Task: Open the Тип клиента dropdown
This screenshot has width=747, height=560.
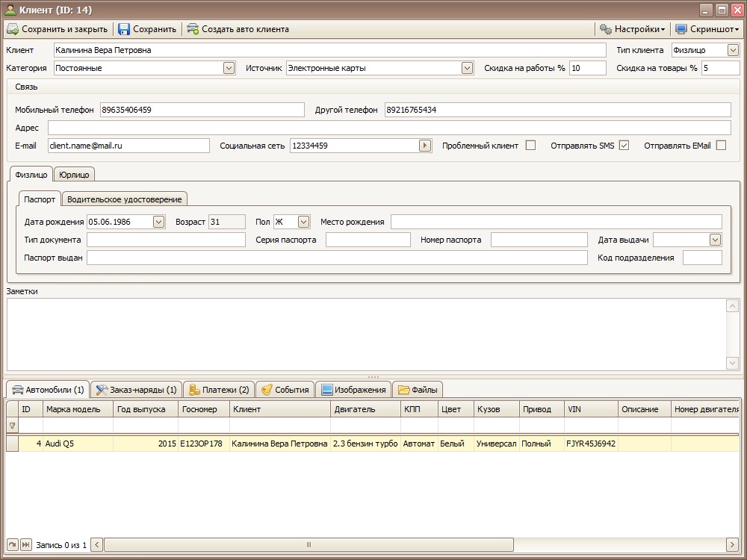Action: point(733,50)
